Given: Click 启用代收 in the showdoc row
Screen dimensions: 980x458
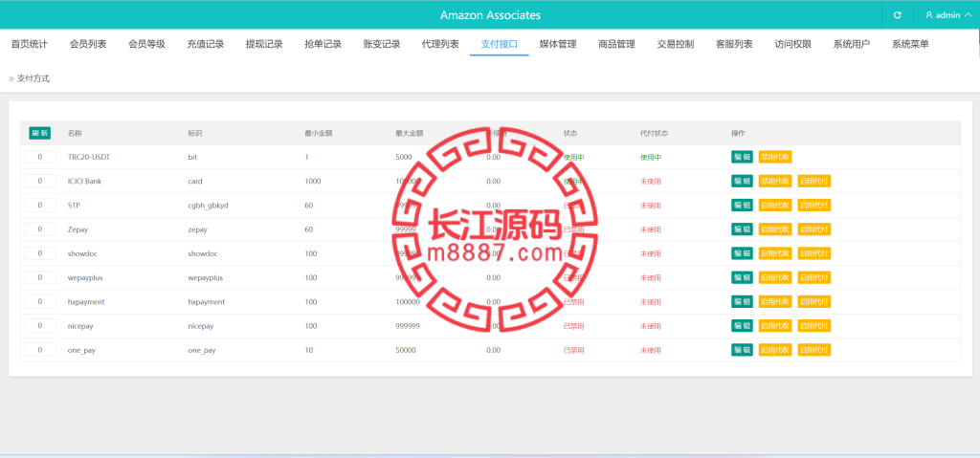Looking at the screenshot, I should (775, 253).
